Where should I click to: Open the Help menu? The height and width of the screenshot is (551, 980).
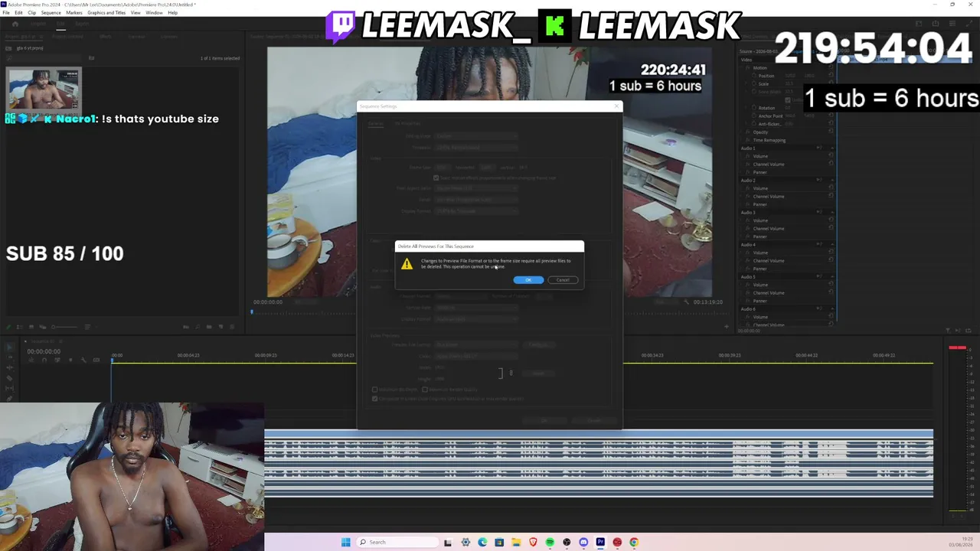point(172,13)
